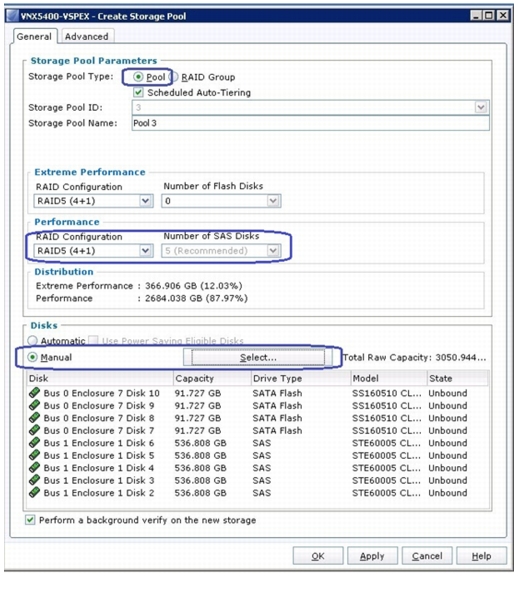Confirm with the OK button
Viewport: 518px width, 590px height.
click(x=318, y=556)
